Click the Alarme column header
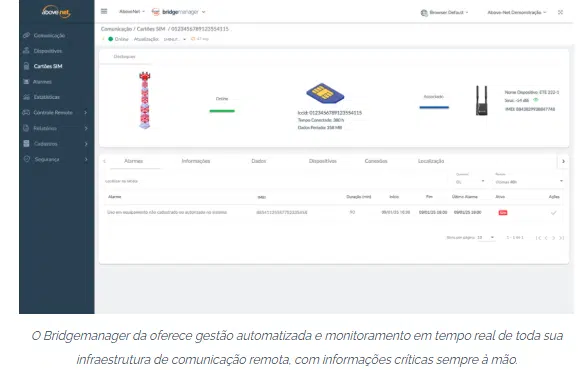This screenshot has width=578, height=370. [x=115, y=197]
